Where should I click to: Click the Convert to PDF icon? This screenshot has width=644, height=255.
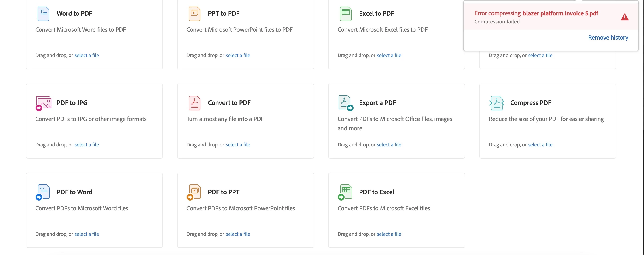tap(194, 103)
